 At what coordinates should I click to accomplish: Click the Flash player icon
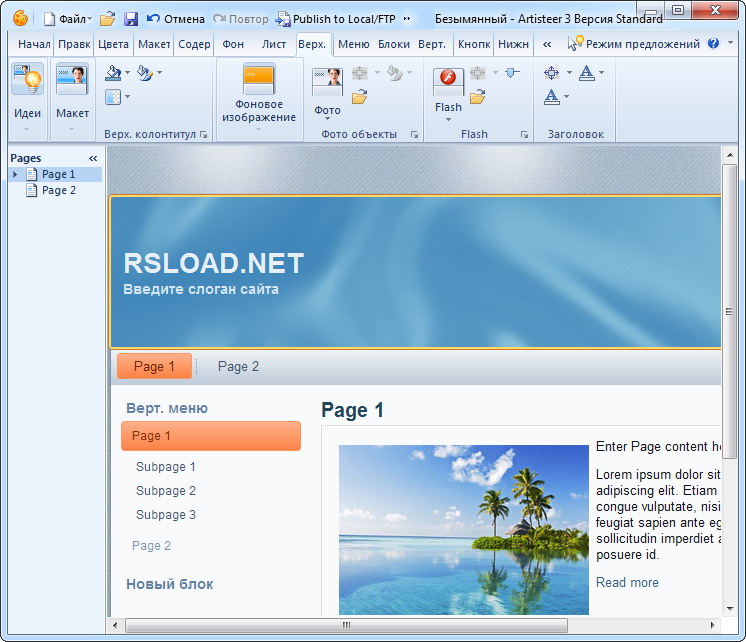448,81
